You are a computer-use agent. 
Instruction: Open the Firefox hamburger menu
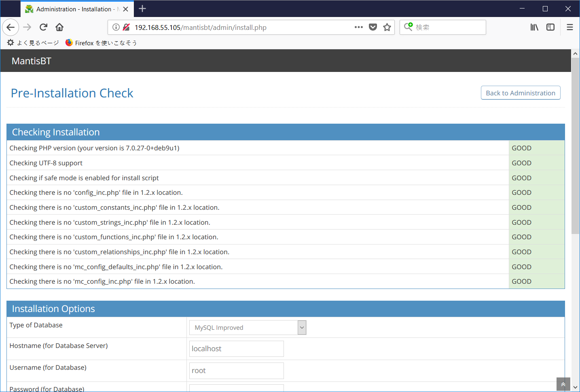click(x=569, y=27)
